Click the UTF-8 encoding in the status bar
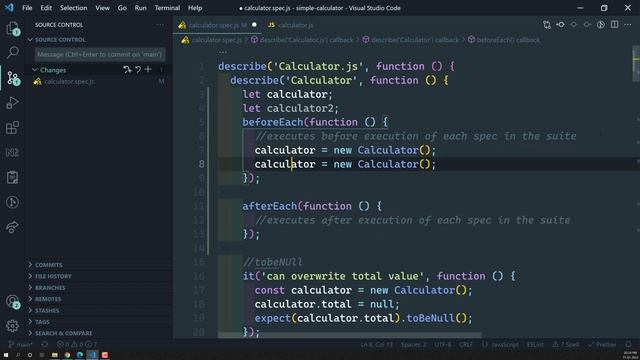 [x=442, y=344]
